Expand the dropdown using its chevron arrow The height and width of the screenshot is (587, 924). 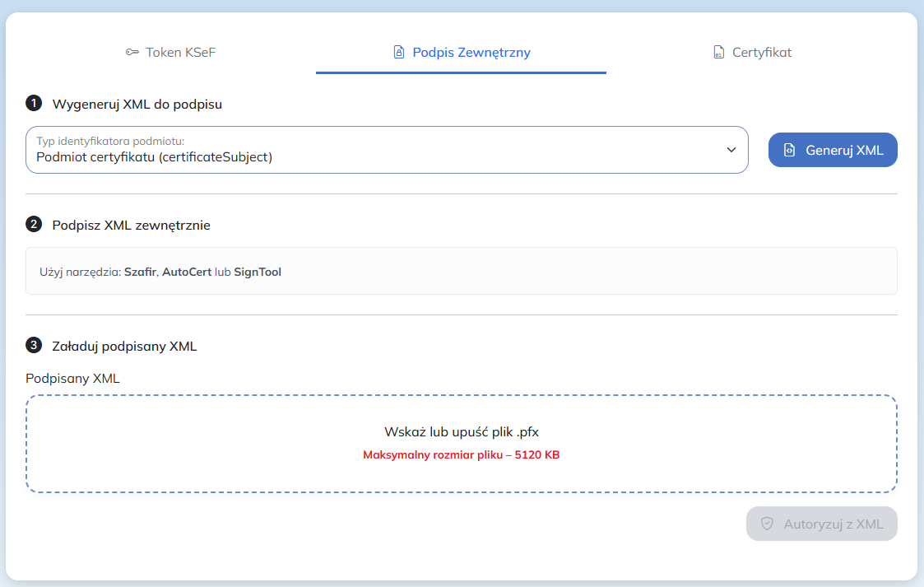(x=731, y=150)
